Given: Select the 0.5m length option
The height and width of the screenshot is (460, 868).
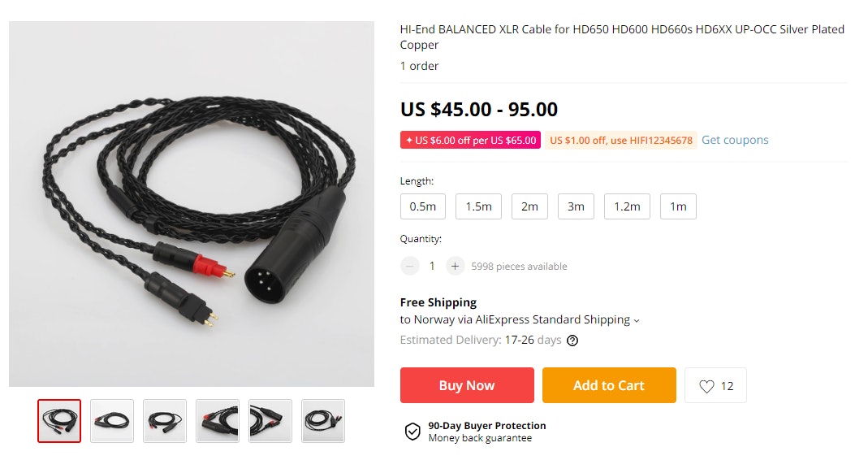Looking at the screenshot, I should (x=423, y=206).
